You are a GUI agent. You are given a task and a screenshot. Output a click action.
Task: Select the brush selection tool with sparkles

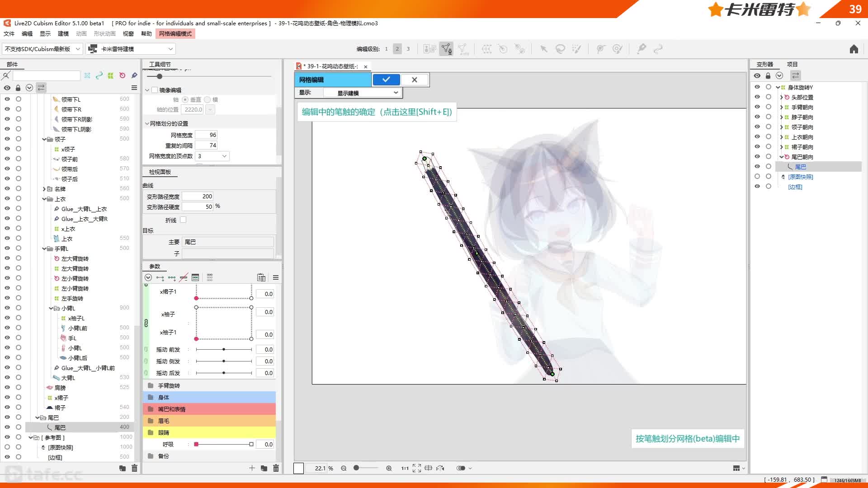click(x=576, y=49)
